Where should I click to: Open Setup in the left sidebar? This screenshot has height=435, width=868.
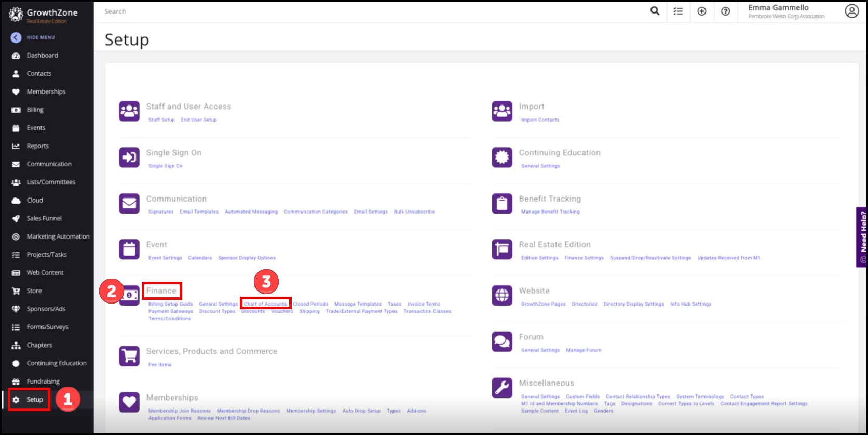34,400
